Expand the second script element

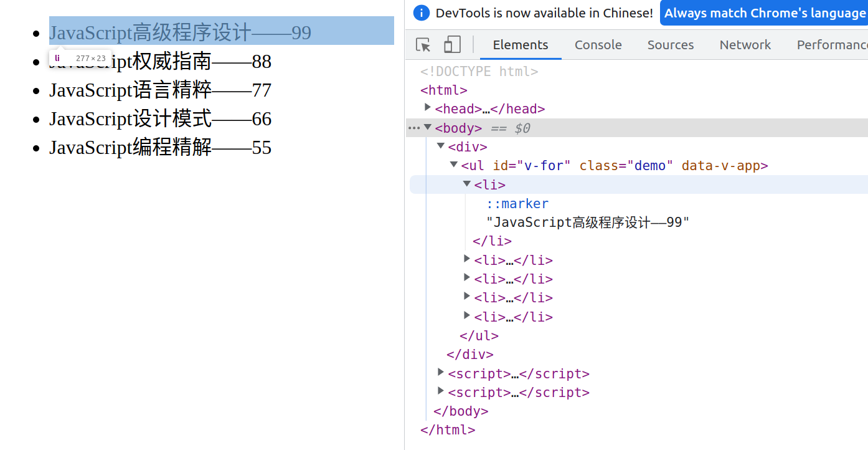[441, 391]
